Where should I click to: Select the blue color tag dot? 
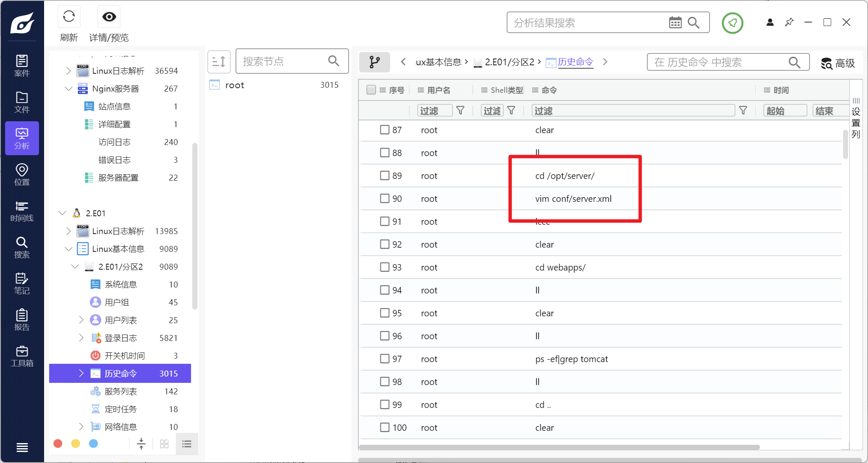94,443
